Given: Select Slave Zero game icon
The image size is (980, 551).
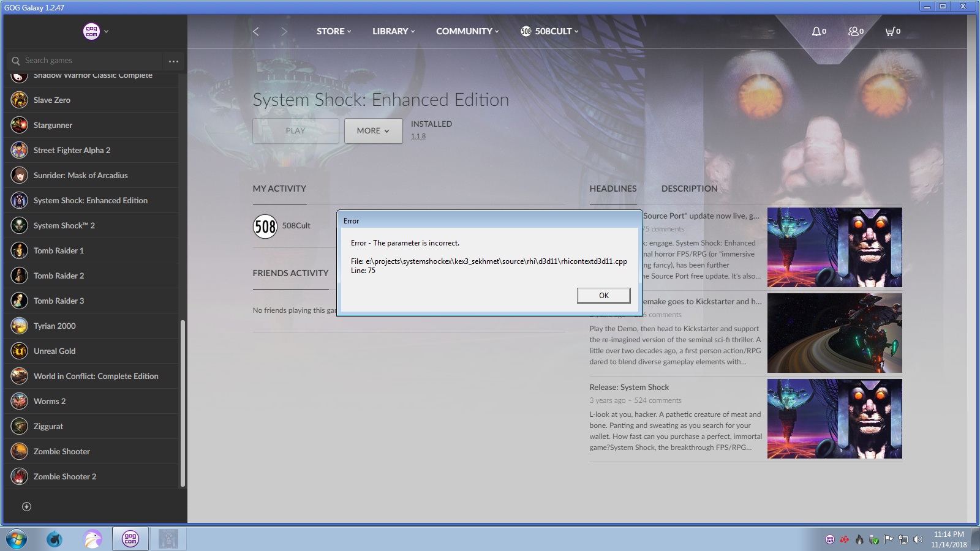Looking at the screenshot, I should point(20,100).
